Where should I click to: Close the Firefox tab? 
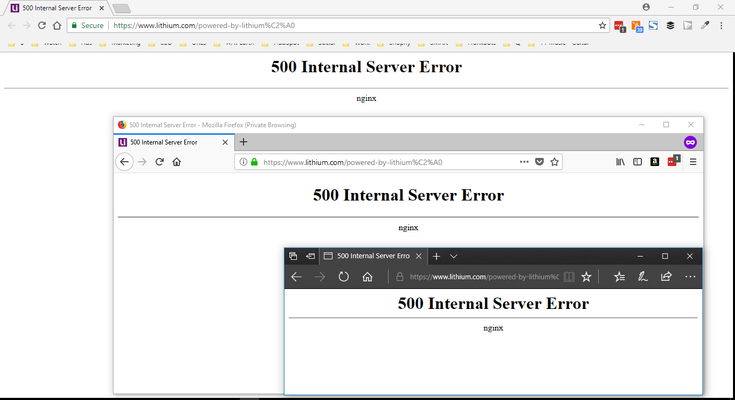[225, 142]
